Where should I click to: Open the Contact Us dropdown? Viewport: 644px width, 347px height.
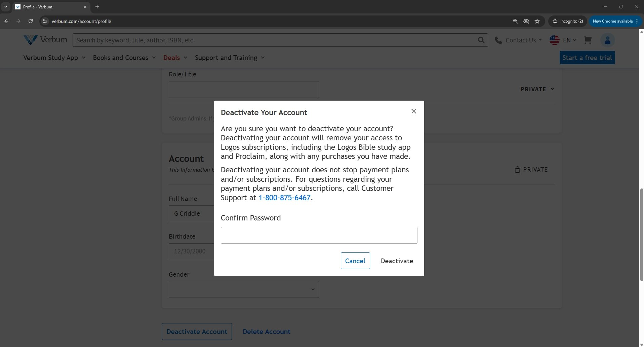523,40
